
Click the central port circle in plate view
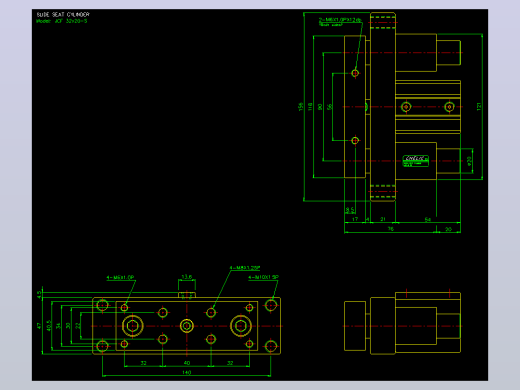click(187, 326)
